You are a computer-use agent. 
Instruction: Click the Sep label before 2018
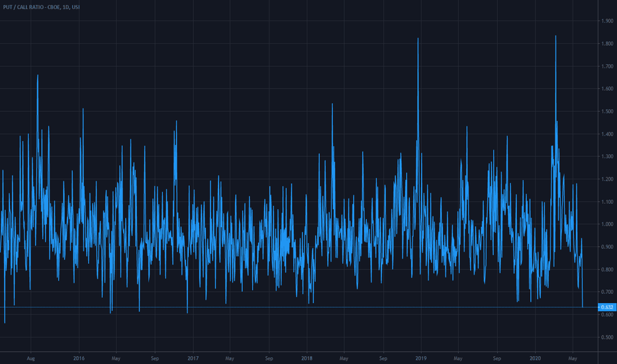(x=269, y=359)
